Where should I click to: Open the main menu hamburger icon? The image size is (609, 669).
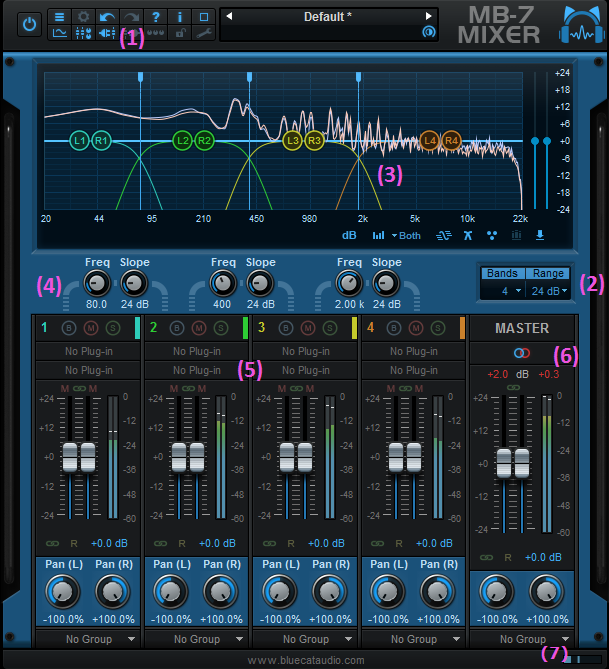[59, 17]
